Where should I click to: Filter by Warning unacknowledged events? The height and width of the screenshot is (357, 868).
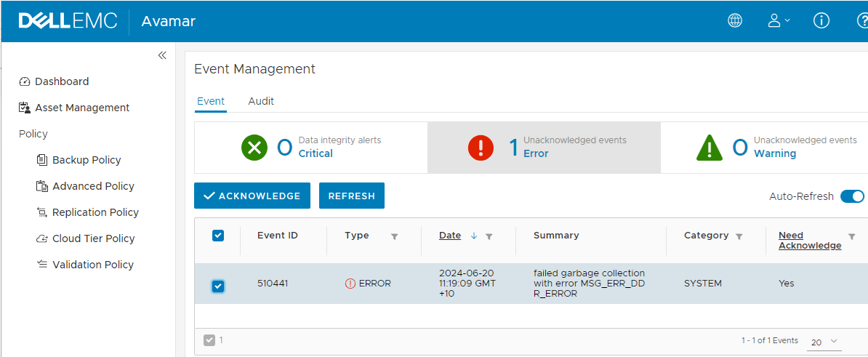tap(774, 153)
